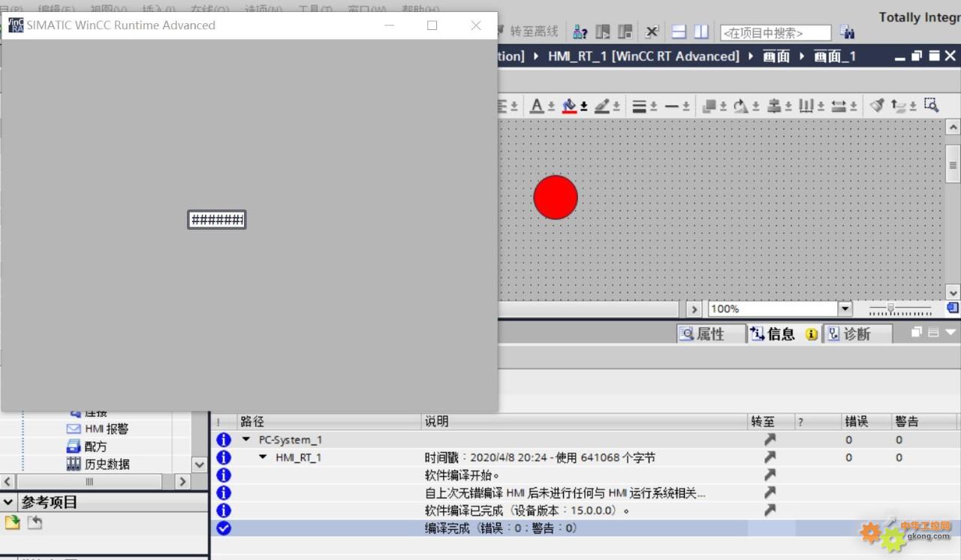This screenshot has width=961, height=560.
Task: Click the cross-reference X icon in the toolbar
Action: (x=652, y=32)
